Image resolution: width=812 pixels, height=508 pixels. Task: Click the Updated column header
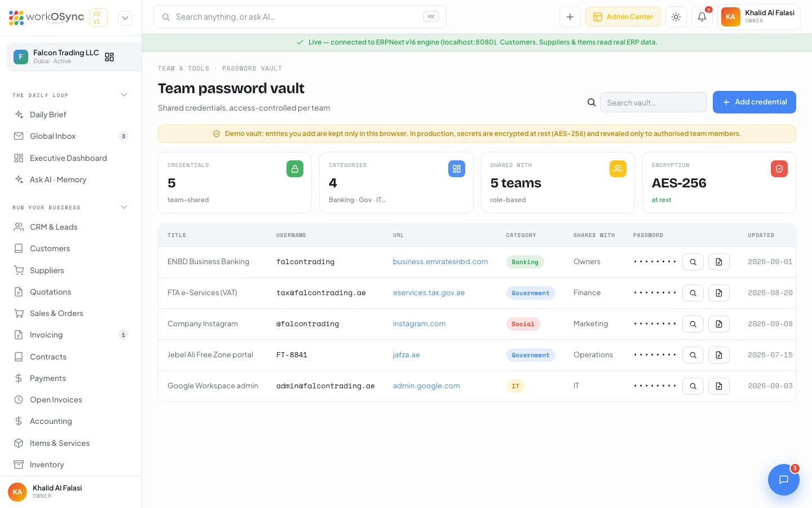tap(761, 235)
